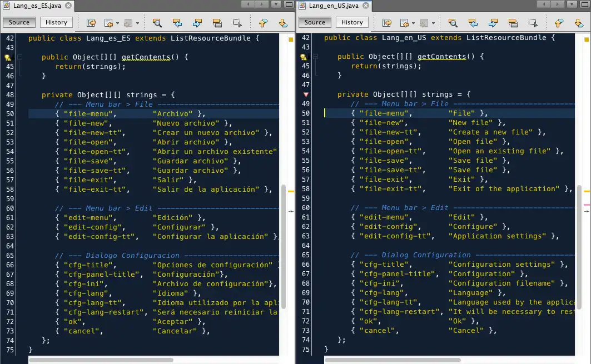Find previous occurrence in Lang_es_ES editor
The height and width of the screenshot is (364, 591).
pyautogui.click(x=177, y=23)
